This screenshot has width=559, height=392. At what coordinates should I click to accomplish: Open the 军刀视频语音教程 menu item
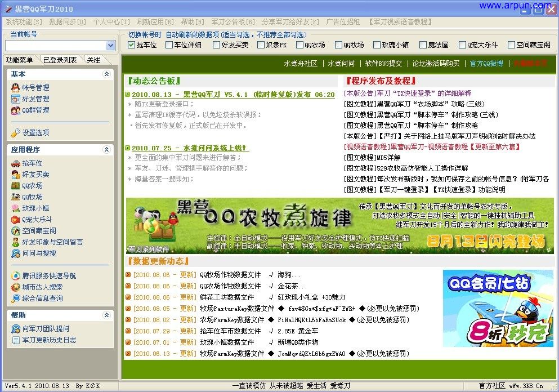point(401,22)
